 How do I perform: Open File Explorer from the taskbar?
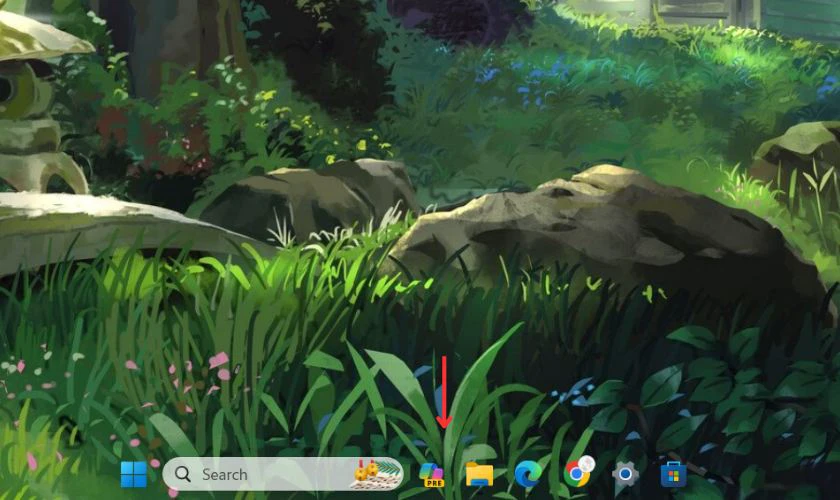[x=479, y=474]
